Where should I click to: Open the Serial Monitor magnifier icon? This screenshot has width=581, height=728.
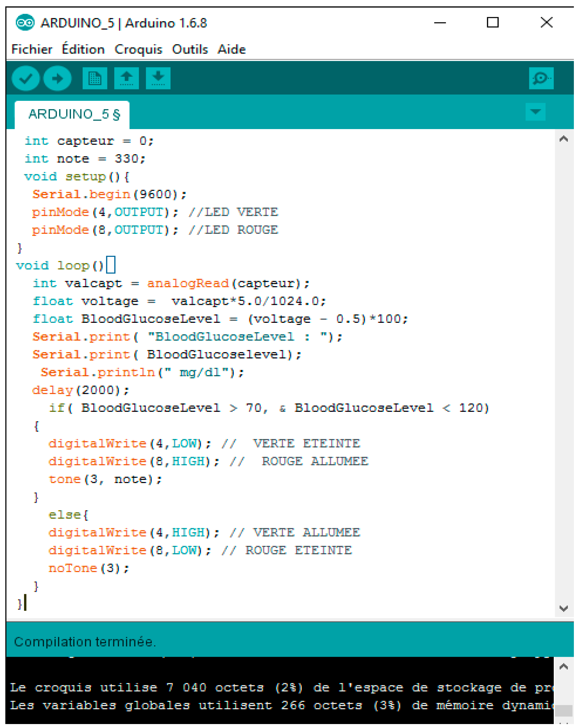[x=541, y=78]
